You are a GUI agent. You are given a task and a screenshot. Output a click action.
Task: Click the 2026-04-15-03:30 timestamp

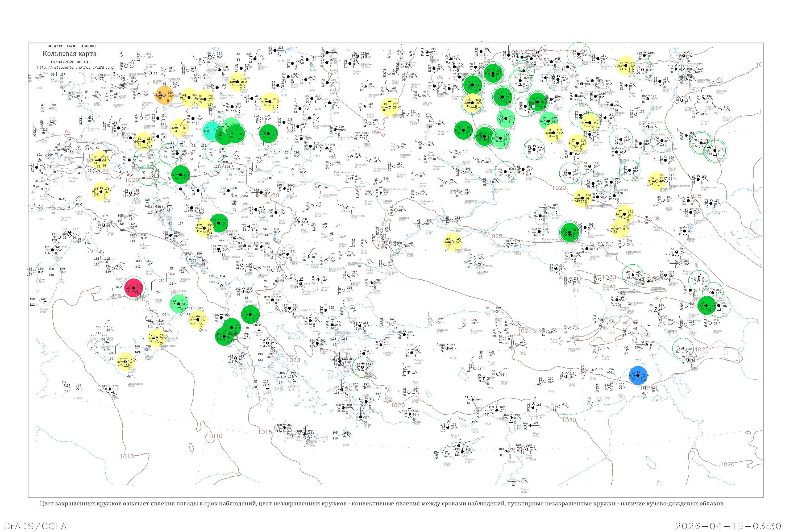pyautogui.click(x=728, y=526)
